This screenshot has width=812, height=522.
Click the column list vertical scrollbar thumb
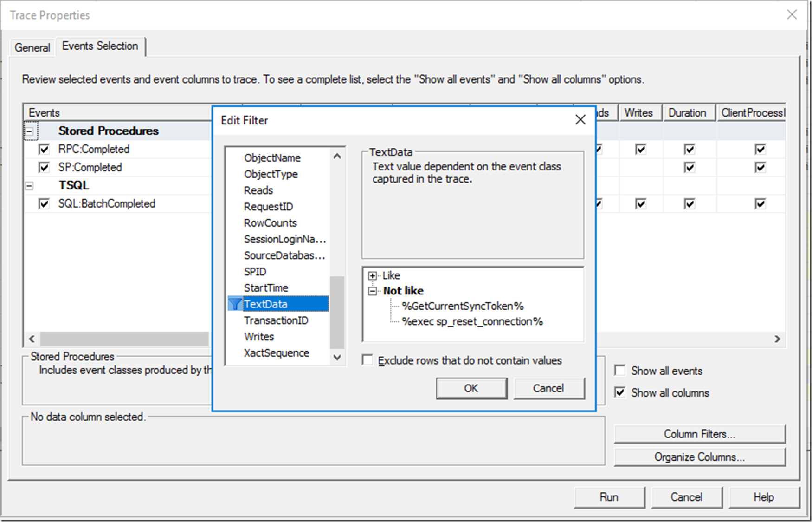point(337,312)
